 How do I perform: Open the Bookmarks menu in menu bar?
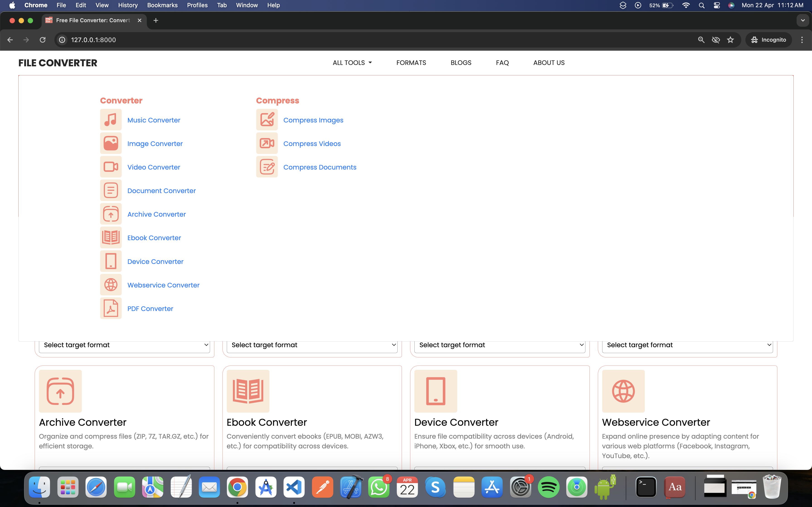point(162,5)
